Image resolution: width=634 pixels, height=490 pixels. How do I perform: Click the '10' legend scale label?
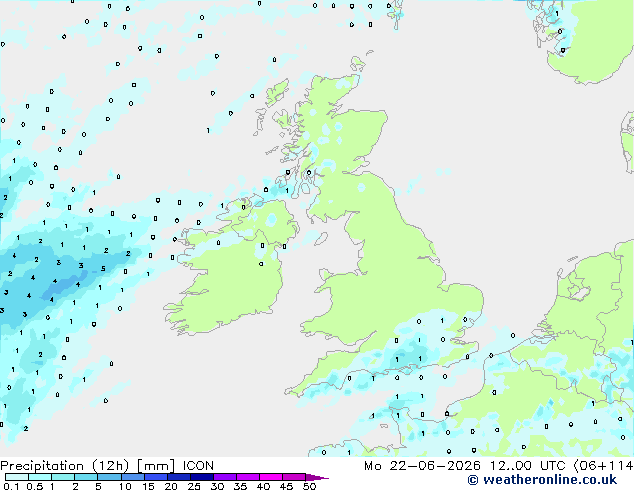point(125,486)
